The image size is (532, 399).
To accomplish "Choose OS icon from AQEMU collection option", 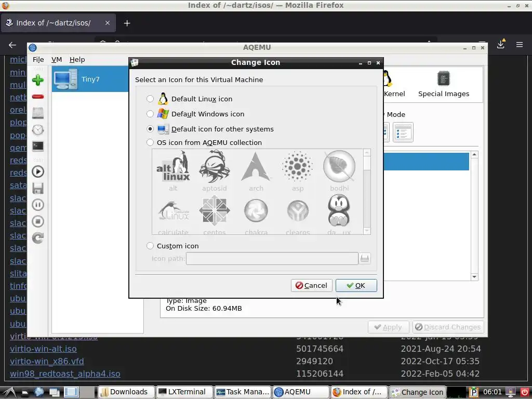I will click(x=150, y=142).
